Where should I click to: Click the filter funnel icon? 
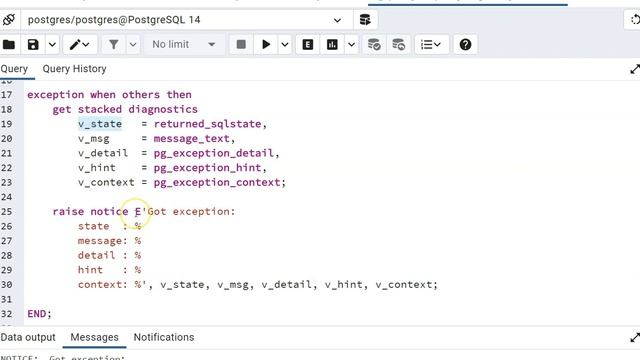[113, 44]
